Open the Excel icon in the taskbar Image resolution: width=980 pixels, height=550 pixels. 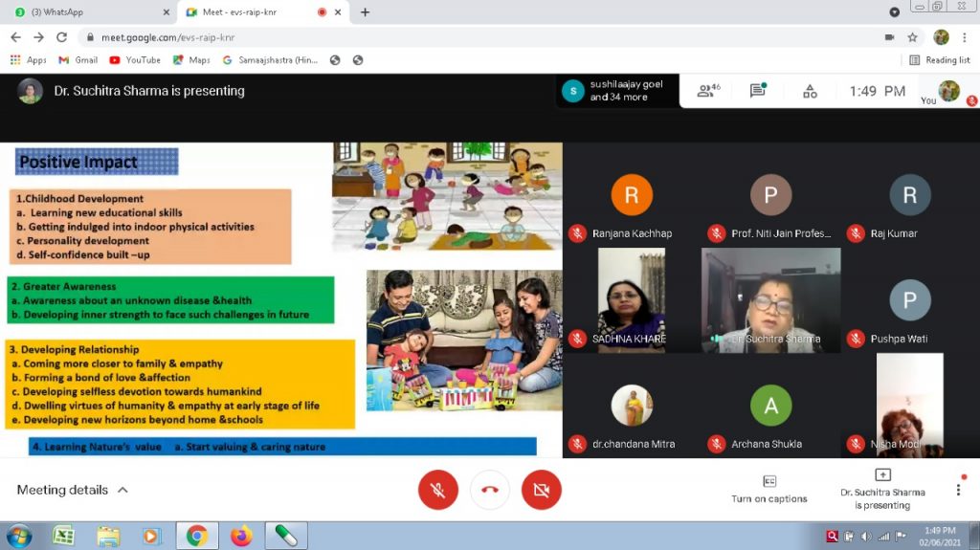[64, 536]
